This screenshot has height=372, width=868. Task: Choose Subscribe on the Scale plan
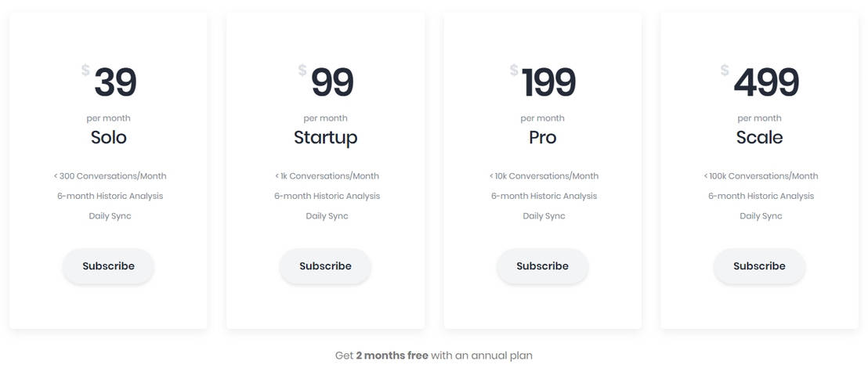coord(759,266)
